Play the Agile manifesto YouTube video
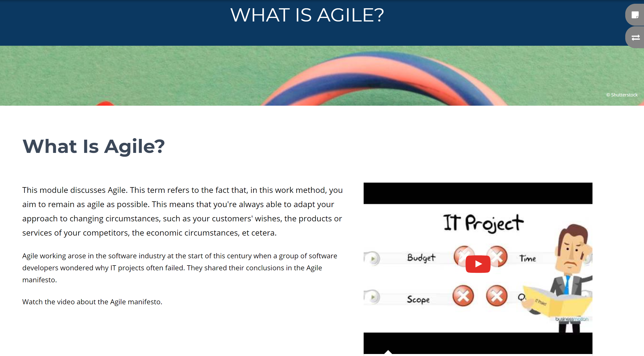The image size is (644, 356). coord(478,264)
